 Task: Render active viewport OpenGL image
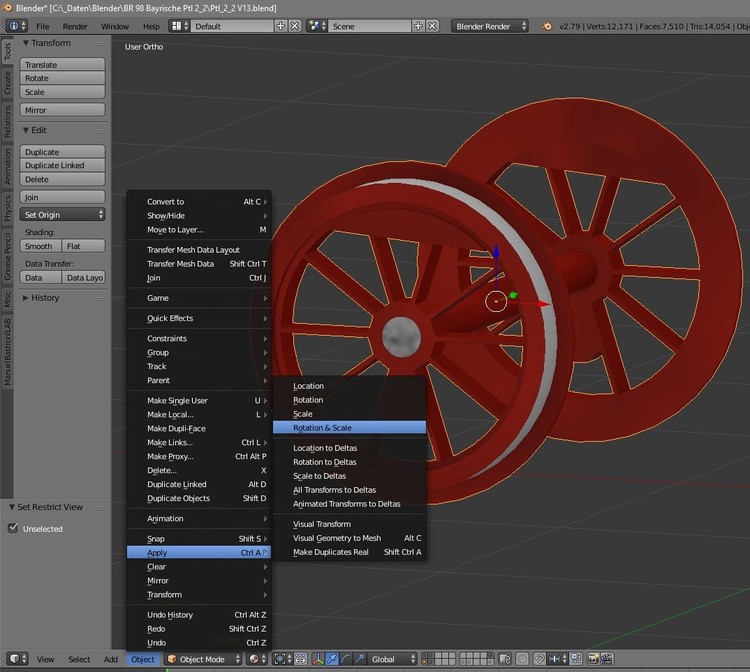pos(593,659)
